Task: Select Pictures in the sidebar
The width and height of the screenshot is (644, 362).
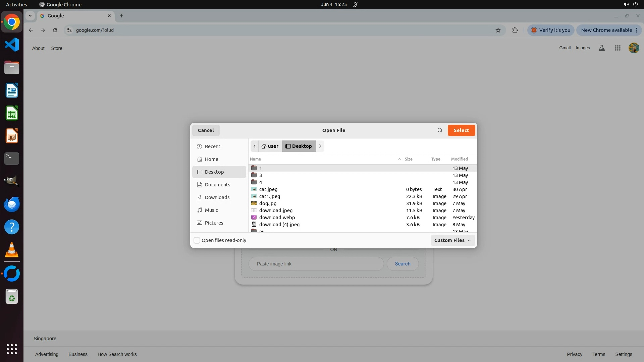Action: pyautogui.click(x=214, y=223)
